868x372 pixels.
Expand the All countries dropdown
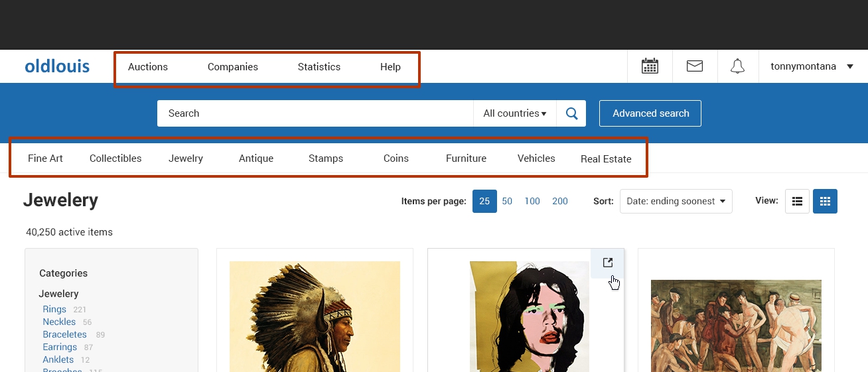point(514,113)
